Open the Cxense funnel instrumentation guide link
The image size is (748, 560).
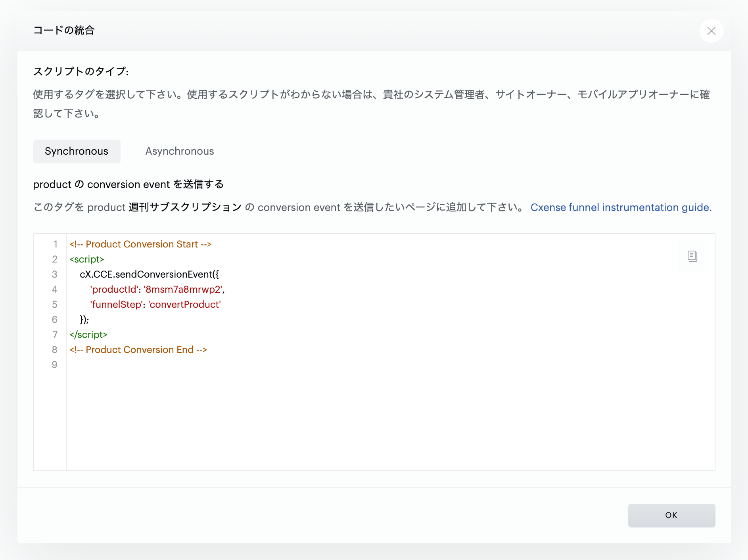point(621,207)
